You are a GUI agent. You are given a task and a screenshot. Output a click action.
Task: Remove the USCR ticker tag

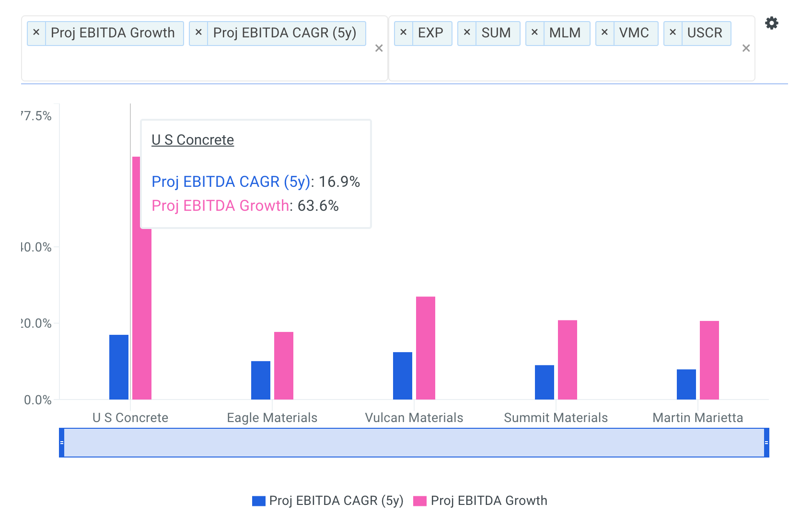coord(673,33)
